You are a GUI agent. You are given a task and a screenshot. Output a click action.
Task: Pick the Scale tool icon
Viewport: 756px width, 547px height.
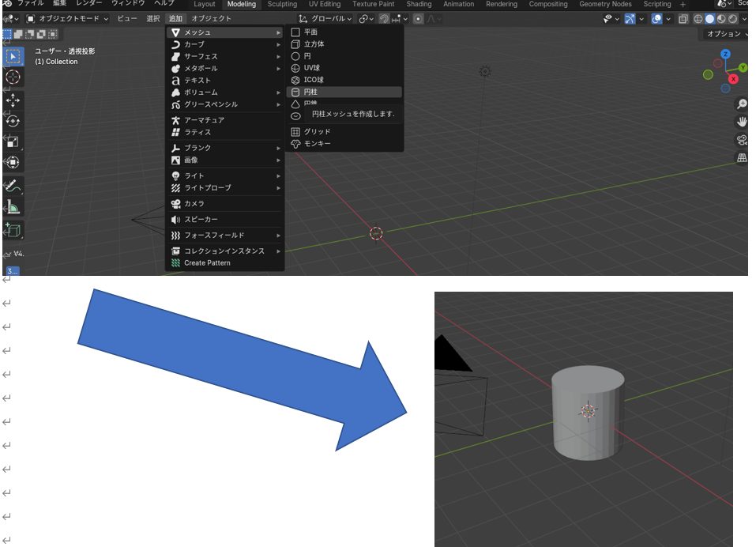tap(13, 141)
